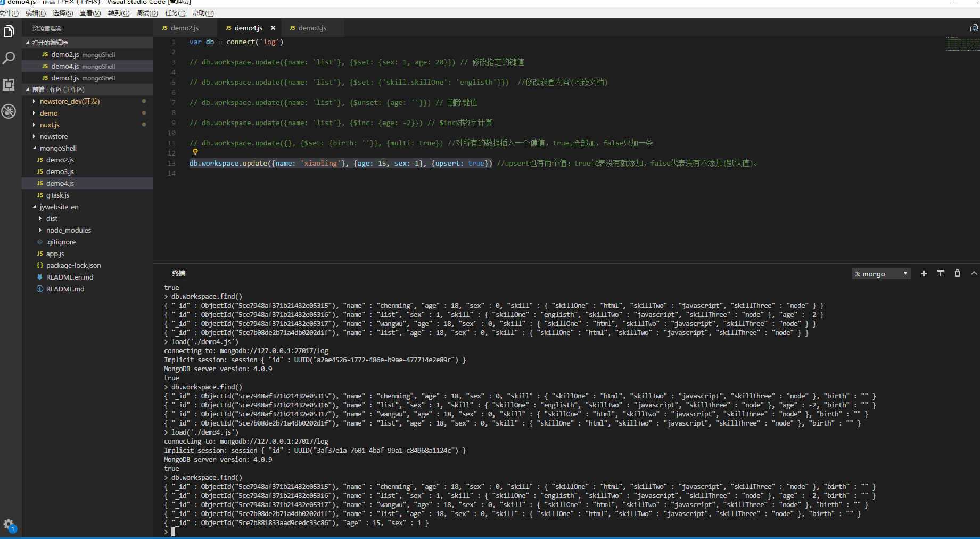Open the Debug view icon
Image resolution: width=980 pixels, height=539 pixels.
click(x=9, y=111)
